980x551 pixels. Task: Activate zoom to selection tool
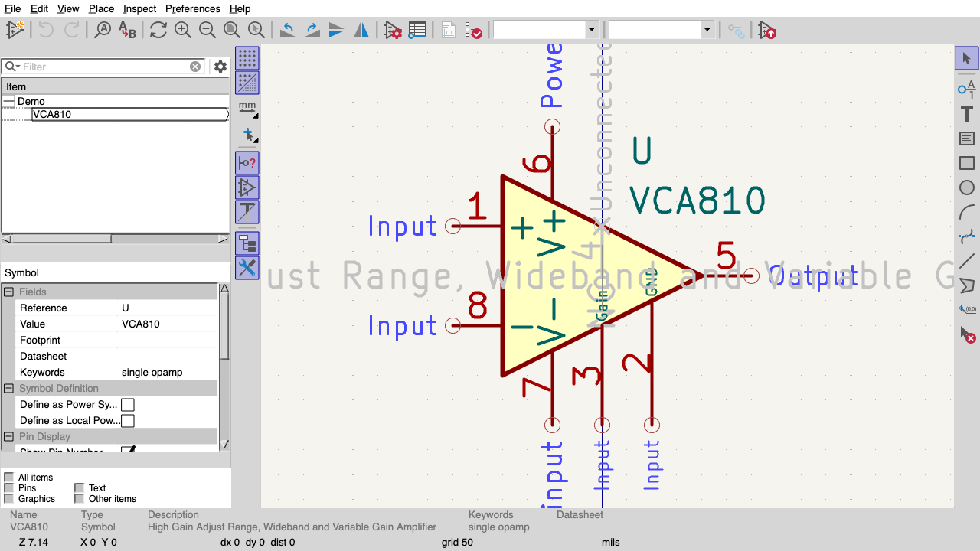click(x=256, y=30)
